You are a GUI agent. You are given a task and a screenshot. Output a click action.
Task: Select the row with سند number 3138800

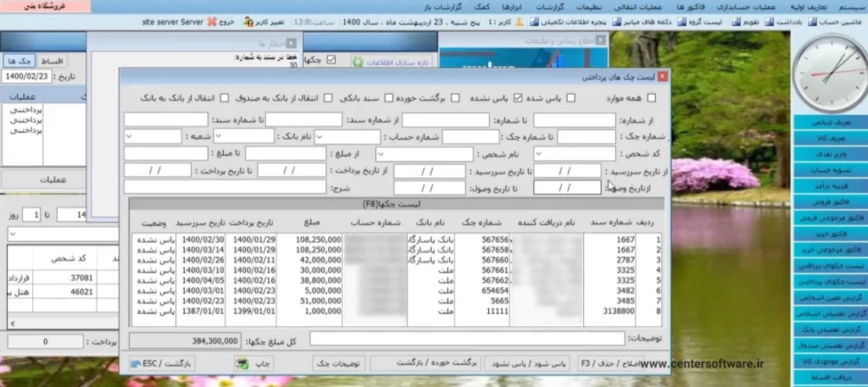(397, 312)
